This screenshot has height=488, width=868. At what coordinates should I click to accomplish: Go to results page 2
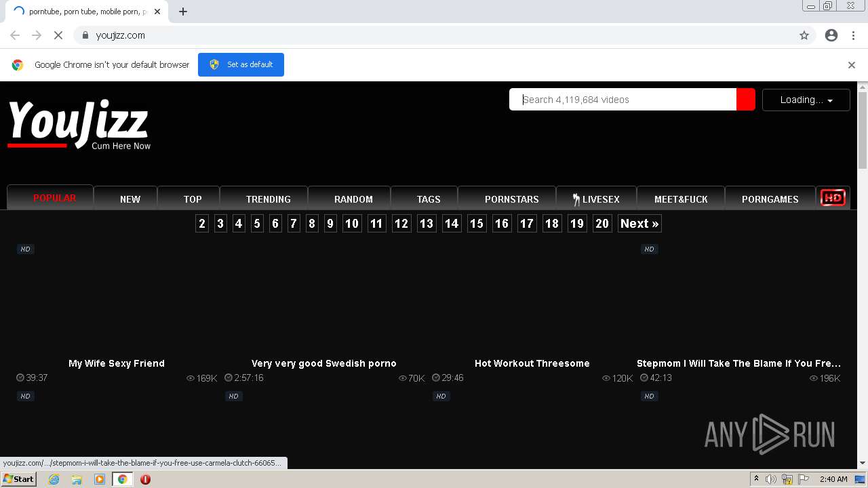pyautogui.click(x=202, y=224)
